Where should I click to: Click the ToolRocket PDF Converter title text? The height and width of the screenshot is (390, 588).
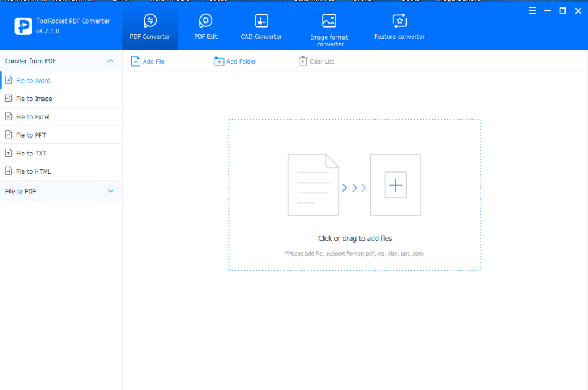tap(73, 21)
